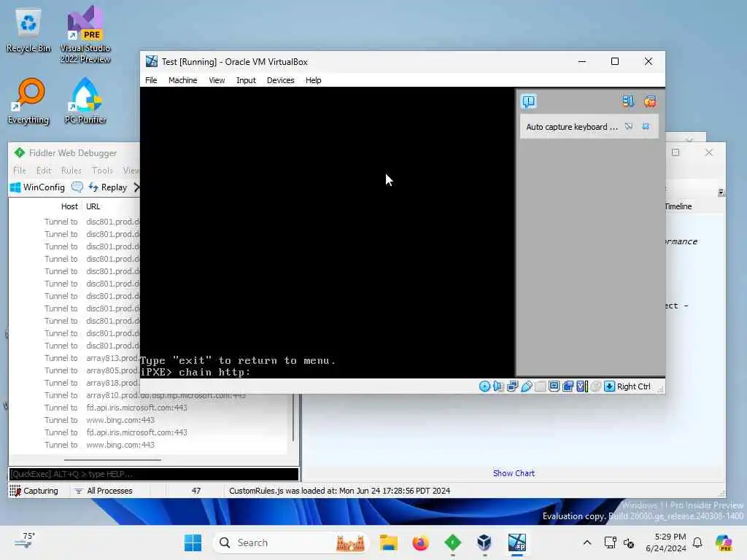Click the taskbar clock showing 5:29 PM
The image size is (747, 560).
666,542
